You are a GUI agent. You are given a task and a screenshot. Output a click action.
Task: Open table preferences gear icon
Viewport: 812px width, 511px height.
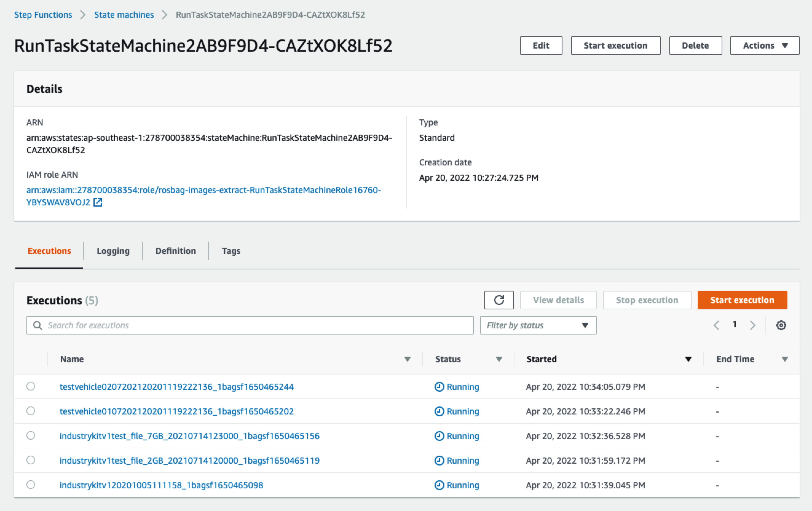(781, 325)
